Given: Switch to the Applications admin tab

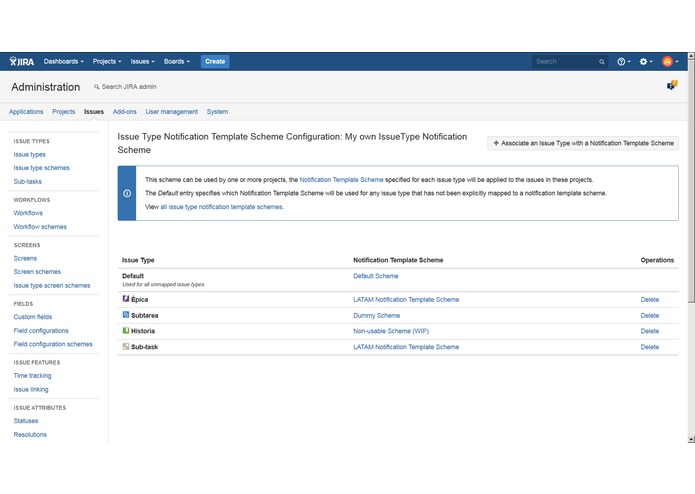Looking at the screenshot, I should [26, 112].
